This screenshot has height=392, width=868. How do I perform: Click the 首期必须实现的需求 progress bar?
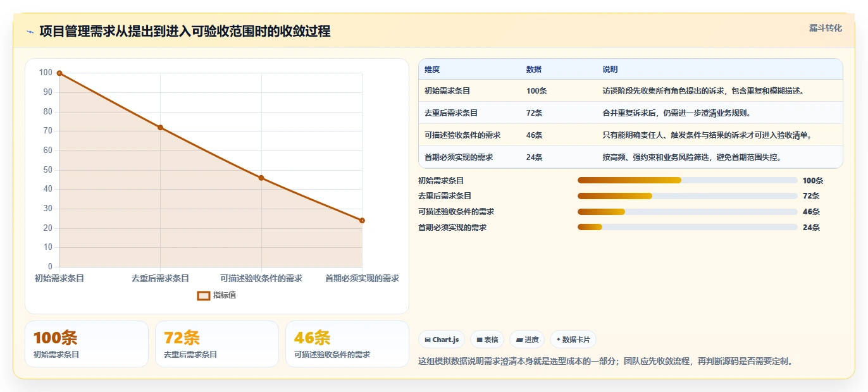(688, 227)
